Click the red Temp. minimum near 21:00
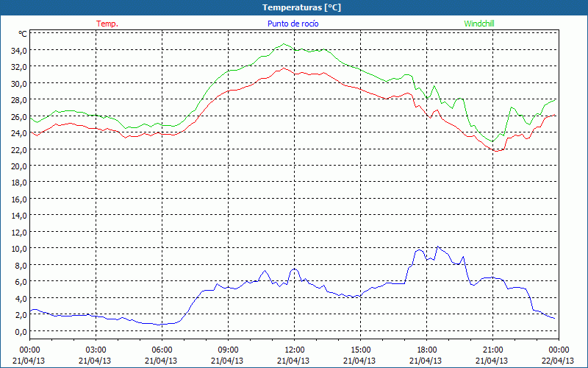Image resolution: width=588 pixels, height=368 pixels. pos(496,151)
